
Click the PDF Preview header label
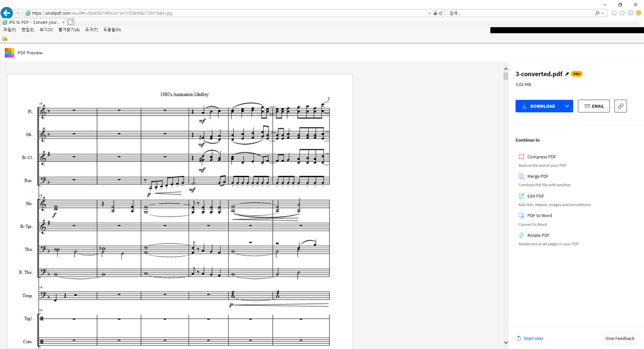tap(30, 53)
